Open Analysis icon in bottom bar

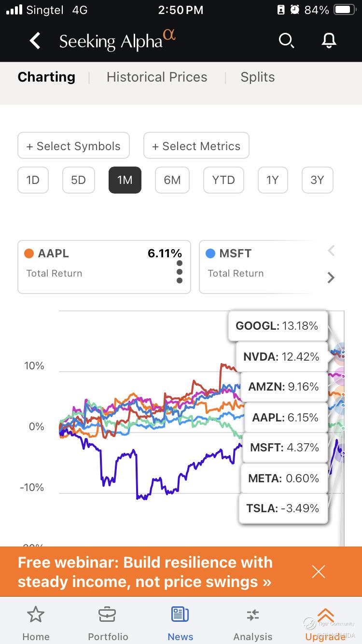pos(252,615)
